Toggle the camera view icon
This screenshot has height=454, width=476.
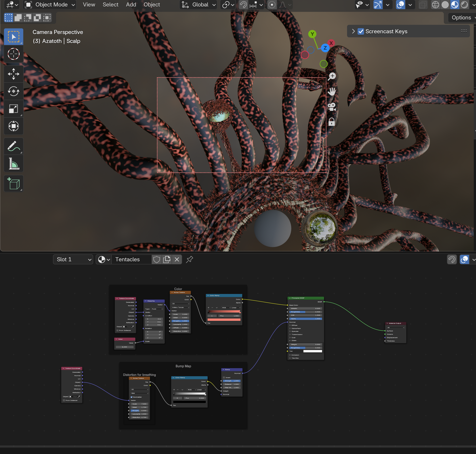(332, 107)
